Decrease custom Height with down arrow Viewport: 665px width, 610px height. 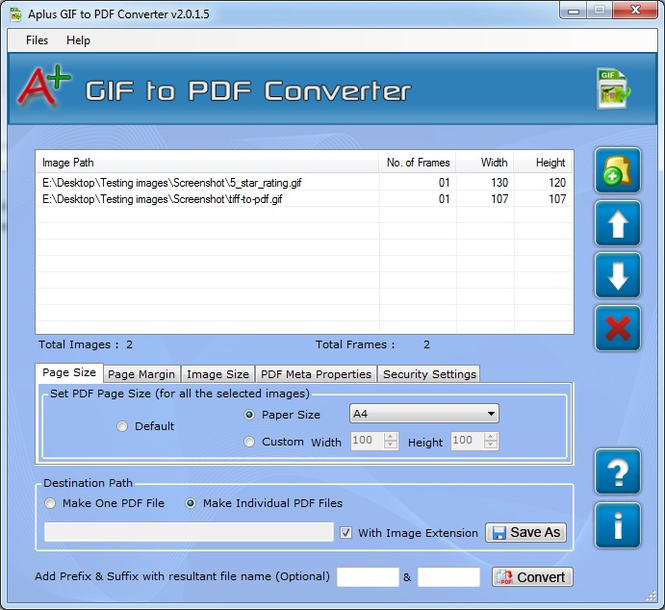(491, 445)
